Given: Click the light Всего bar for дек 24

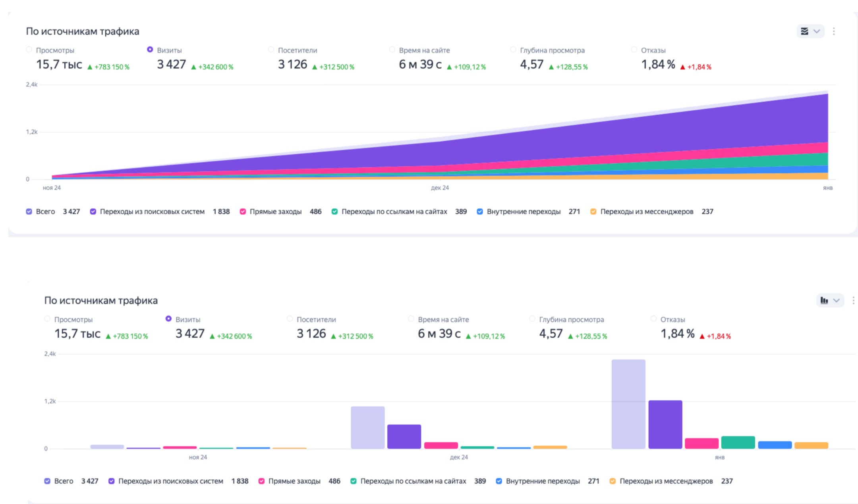Looking at the screenshot, I should coord(368,427).
